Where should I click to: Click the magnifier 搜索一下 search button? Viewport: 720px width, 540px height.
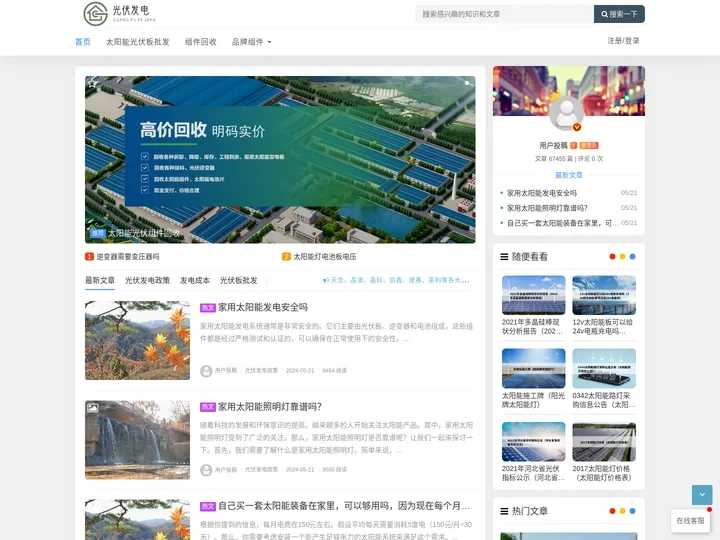pyautogui.click(x=619, y=14)
